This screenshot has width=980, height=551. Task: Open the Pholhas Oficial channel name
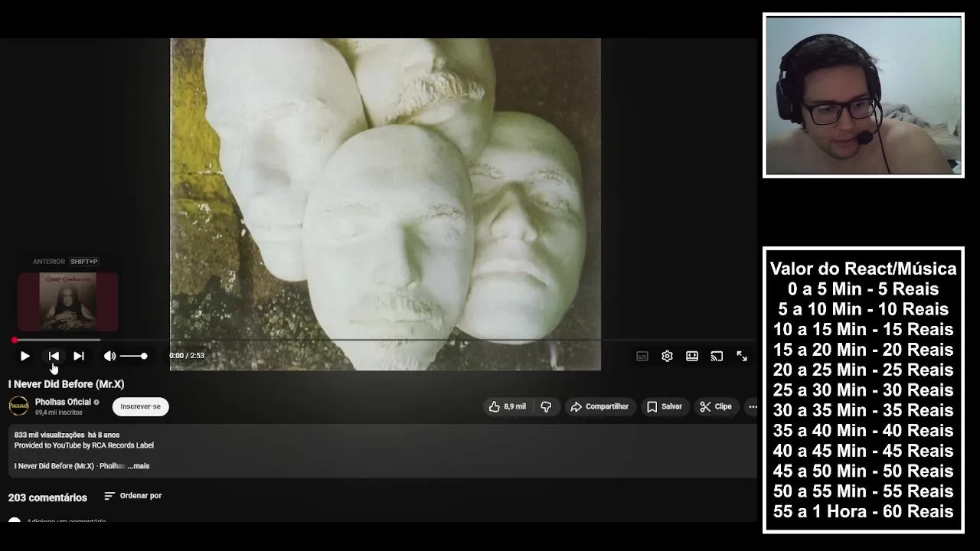coord(63,402)
